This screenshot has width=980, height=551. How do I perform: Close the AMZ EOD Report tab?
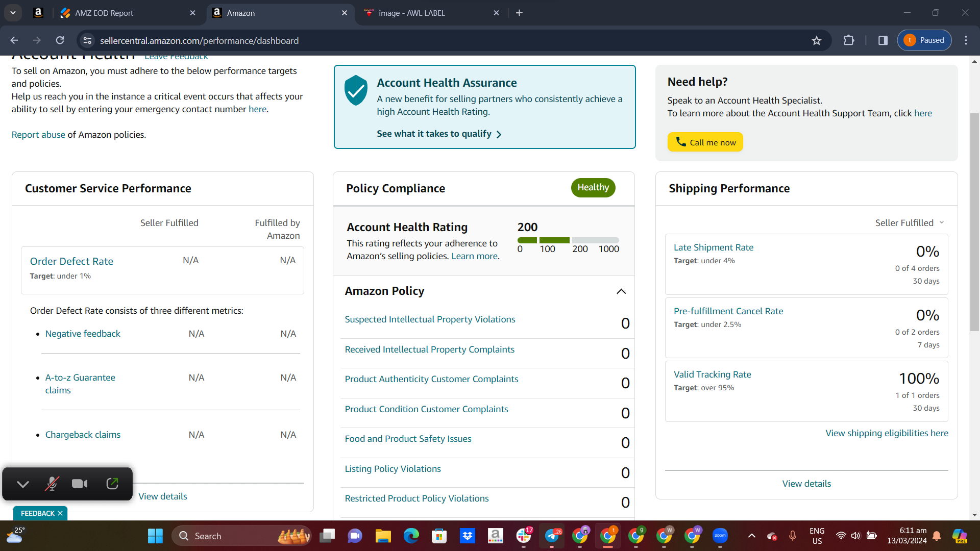click(x=192, y=13)
